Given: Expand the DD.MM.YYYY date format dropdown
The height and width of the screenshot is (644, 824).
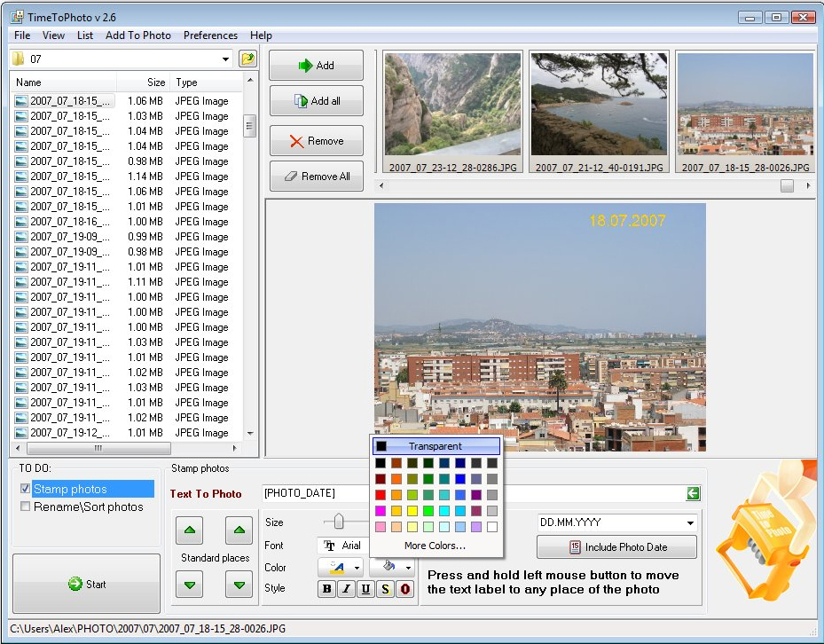Looking at the screenshot, I should pyautogui.click(x=690, y=523).
